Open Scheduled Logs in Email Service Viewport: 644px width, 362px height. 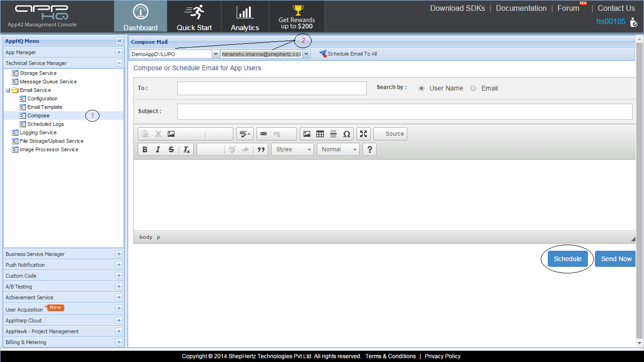pos(45,124)
